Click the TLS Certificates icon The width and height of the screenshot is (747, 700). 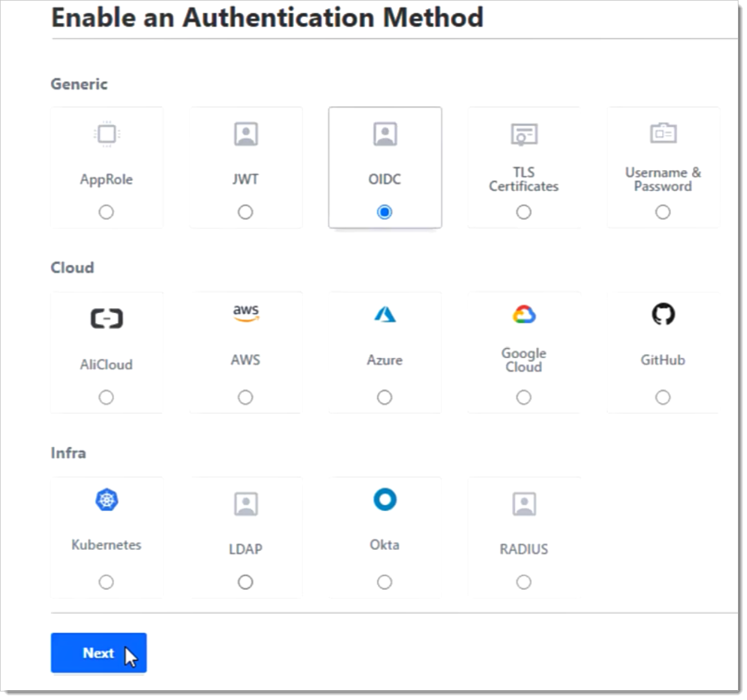pyautogui.click(x=524, y=134)
